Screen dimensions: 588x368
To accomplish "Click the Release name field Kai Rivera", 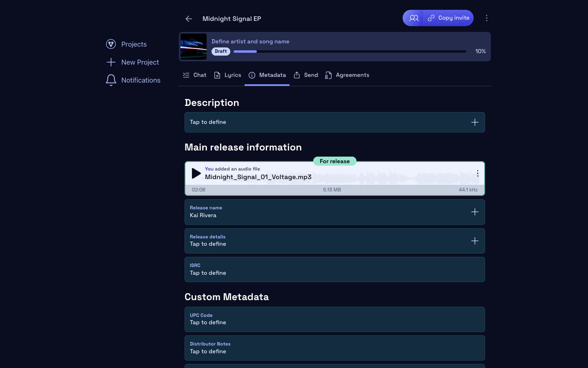I will point(335,212).
